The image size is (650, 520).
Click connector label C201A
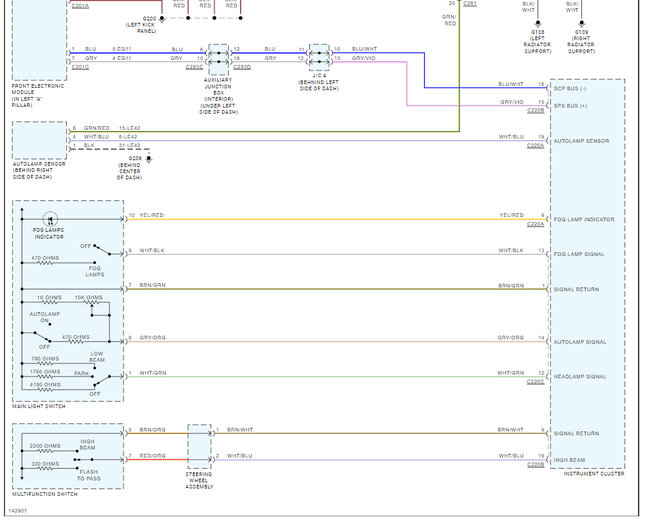pyautogui.click(x=80, y=6)
